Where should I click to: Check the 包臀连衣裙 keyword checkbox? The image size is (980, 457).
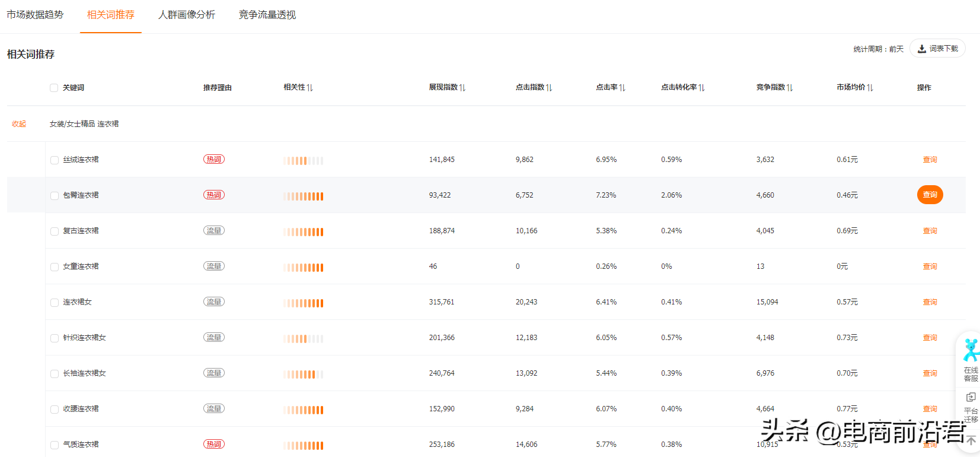55,196
